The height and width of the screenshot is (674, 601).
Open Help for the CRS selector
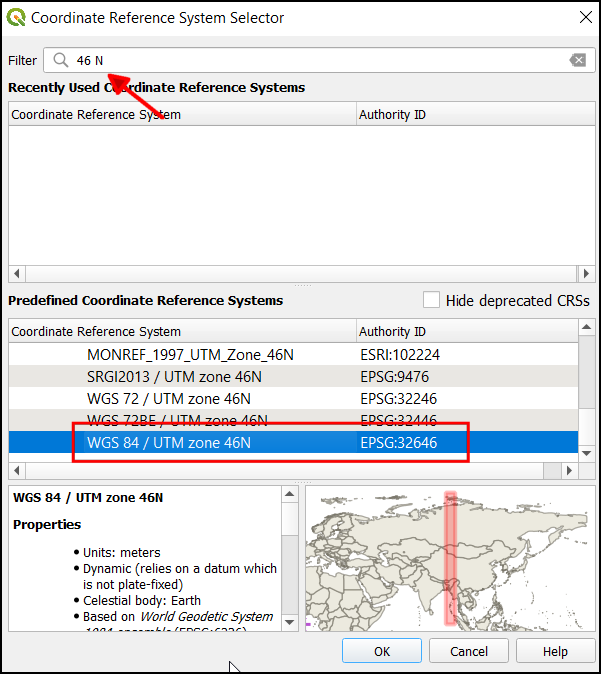pyautogui.click(x=555, y=651)
